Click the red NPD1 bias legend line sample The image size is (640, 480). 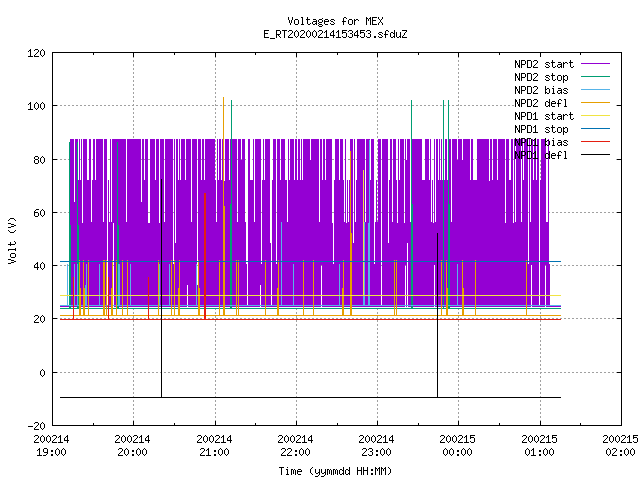click(x=595, y=142)
